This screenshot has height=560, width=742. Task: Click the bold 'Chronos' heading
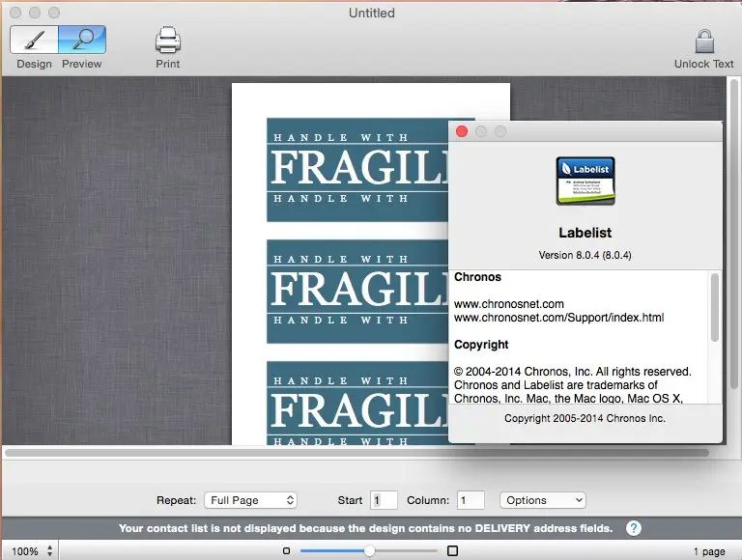pyautogui.click(x=477, y=277)
